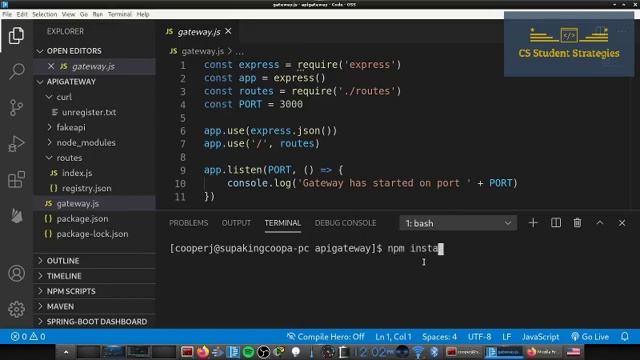Open the Explorer view in activity bar
The image size is (640, 360).
16,36
